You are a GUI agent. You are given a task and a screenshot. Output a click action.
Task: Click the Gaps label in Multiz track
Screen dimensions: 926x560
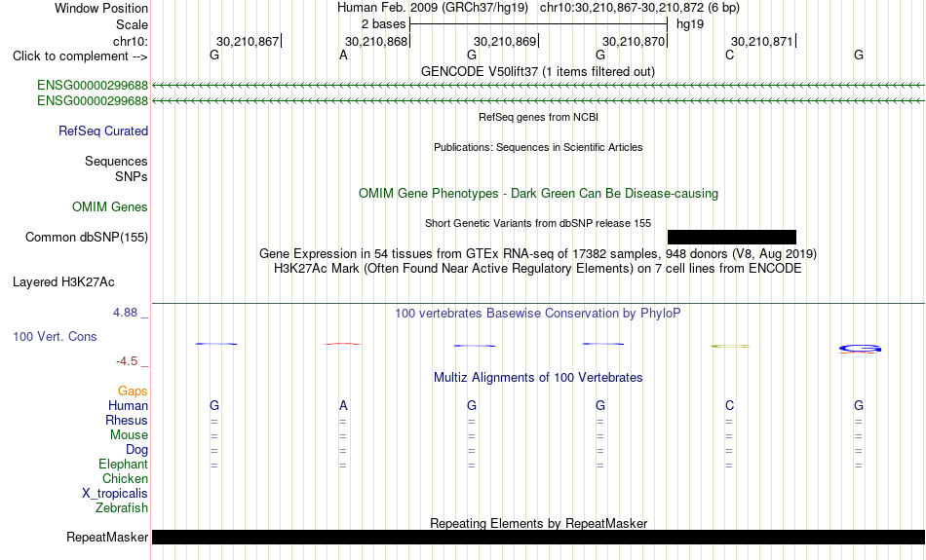click(x=133, y=392)
